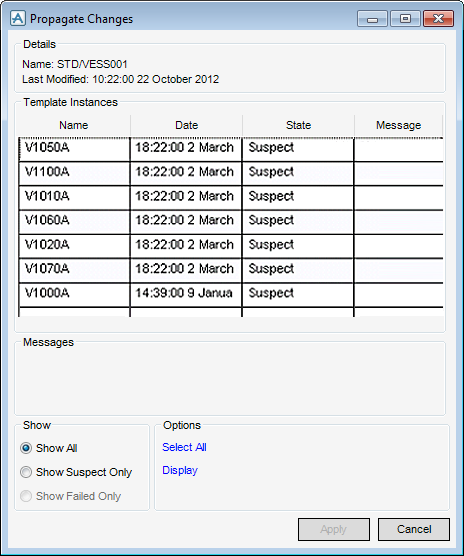Open the Display link under Options
464x556 pixels.
coord(180,470)
